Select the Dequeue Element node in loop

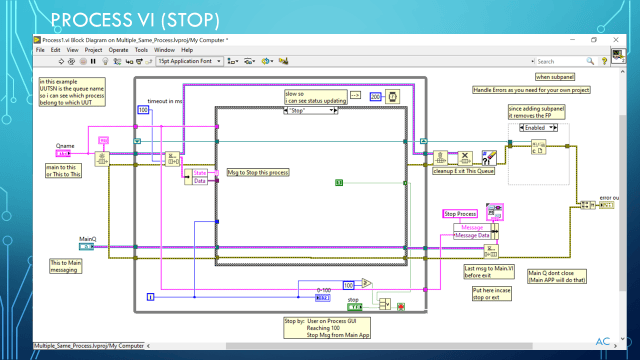click(x=172, y=159)
